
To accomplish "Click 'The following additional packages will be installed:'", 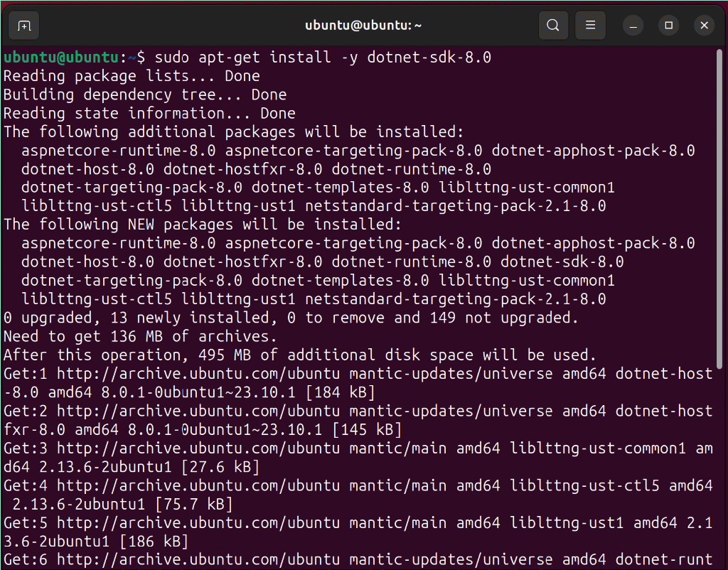I will coord(233,131).
